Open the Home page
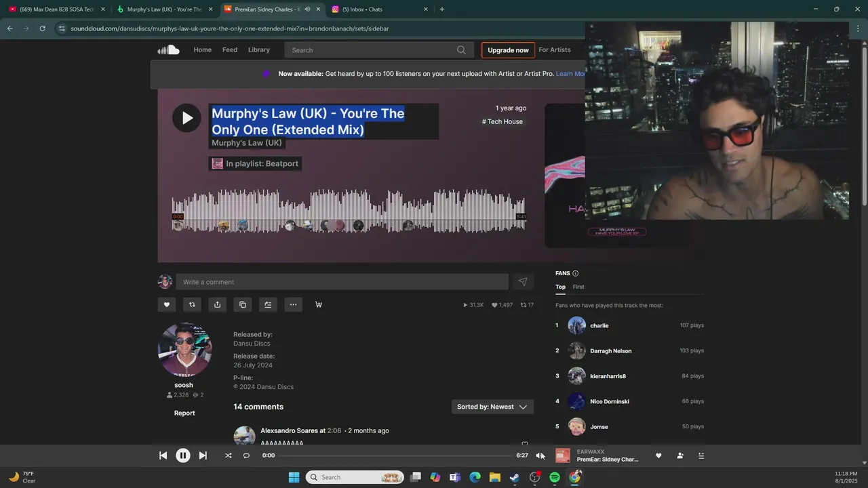This screenshot has width=868, height=488. [203, 49]
